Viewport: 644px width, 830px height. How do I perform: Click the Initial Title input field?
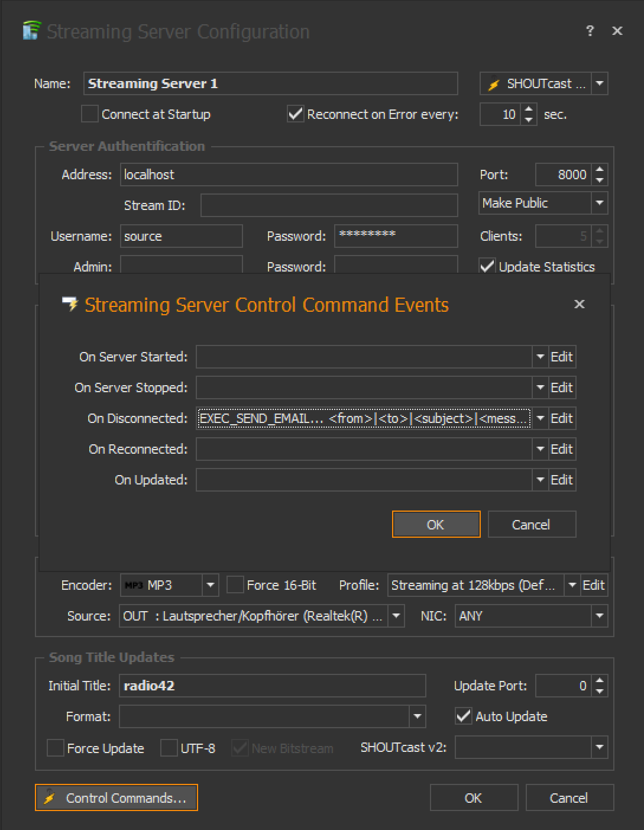(272, 686)
